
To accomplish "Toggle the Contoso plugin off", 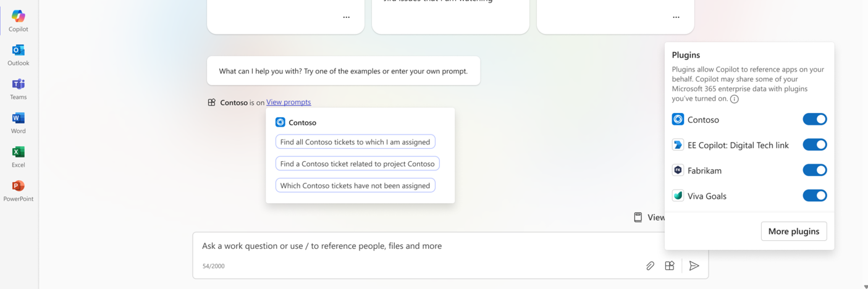I will click(x=815, y=119).
